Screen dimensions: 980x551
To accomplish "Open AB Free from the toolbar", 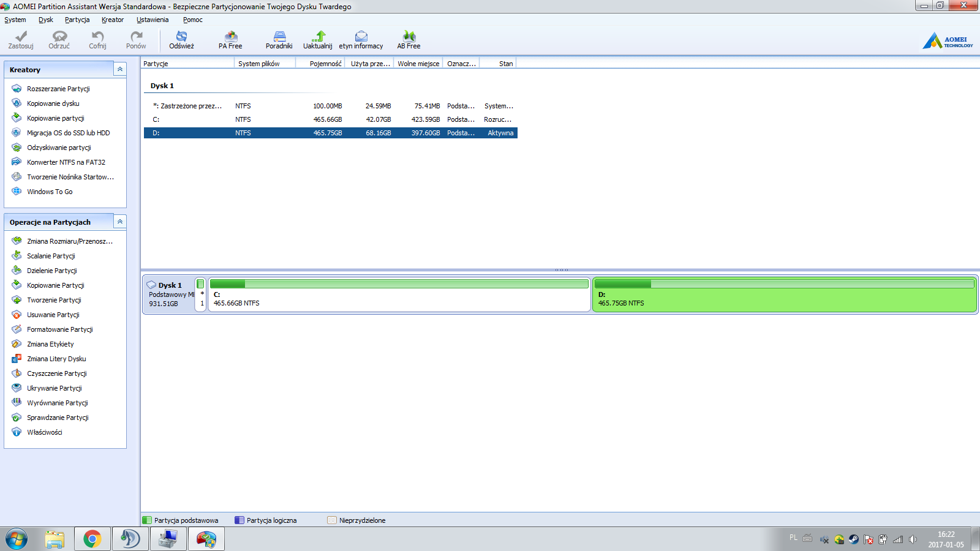I will tap(409, 40).
